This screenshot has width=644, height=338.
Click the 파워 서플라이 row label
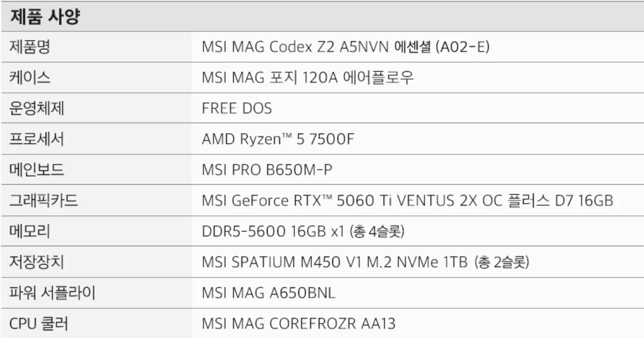52,293
